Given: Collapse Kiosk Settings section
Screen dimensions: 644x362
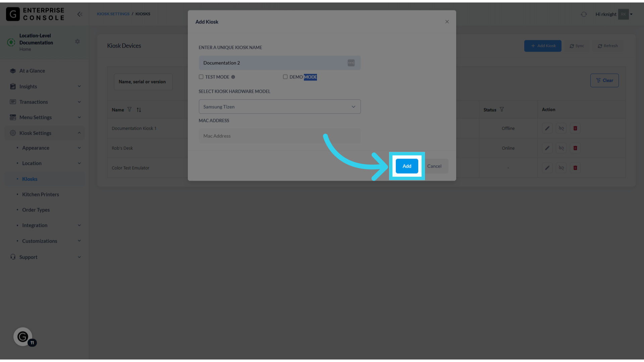Looking at the screenshot, I should pos(44,133).
